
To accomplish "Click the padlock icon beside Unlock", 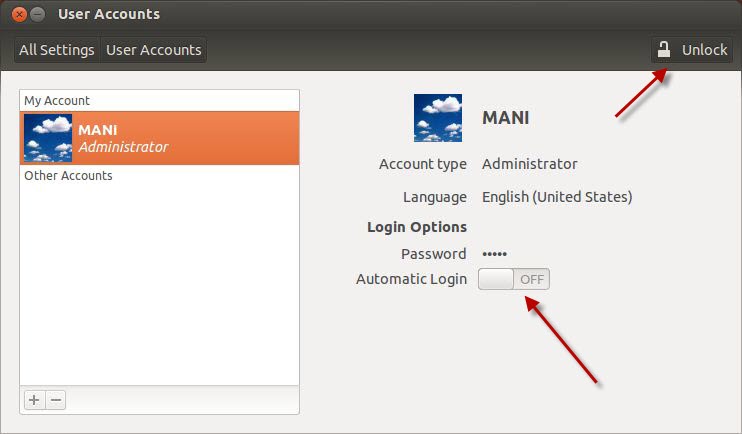I will (664, 50).
